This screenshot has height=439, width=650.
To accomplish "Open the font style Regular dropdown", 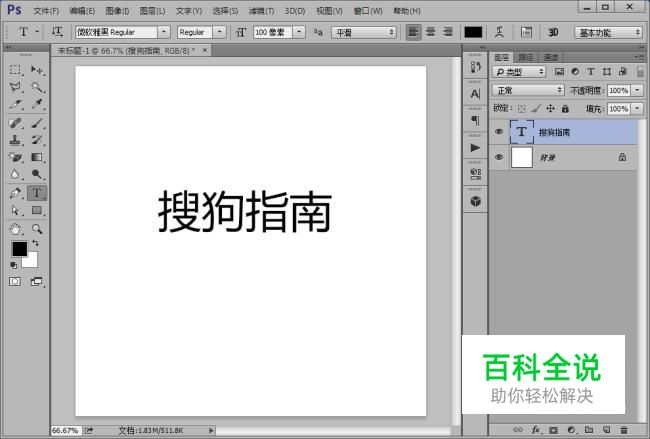I will [x=219, y=32].
